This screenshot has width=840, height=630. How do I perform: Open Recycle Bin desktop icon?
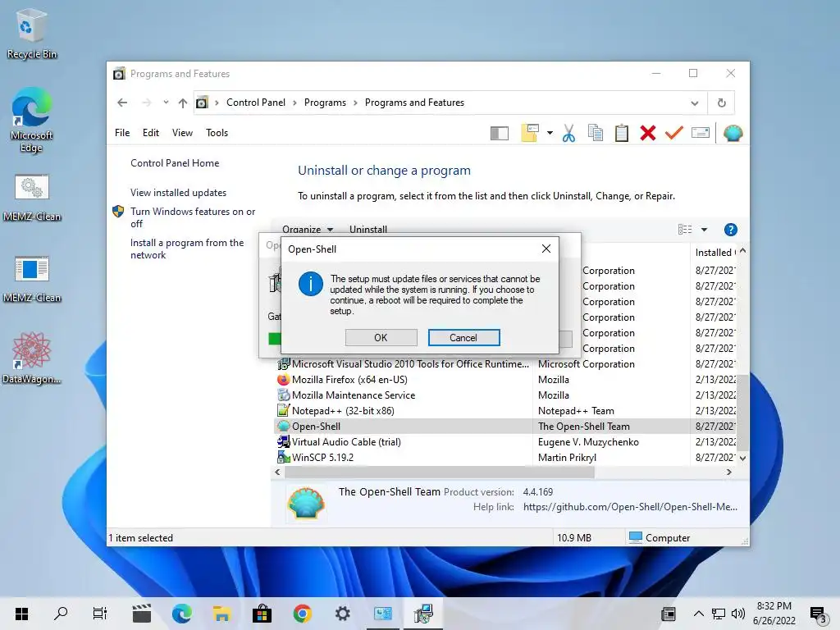point(31,33)
